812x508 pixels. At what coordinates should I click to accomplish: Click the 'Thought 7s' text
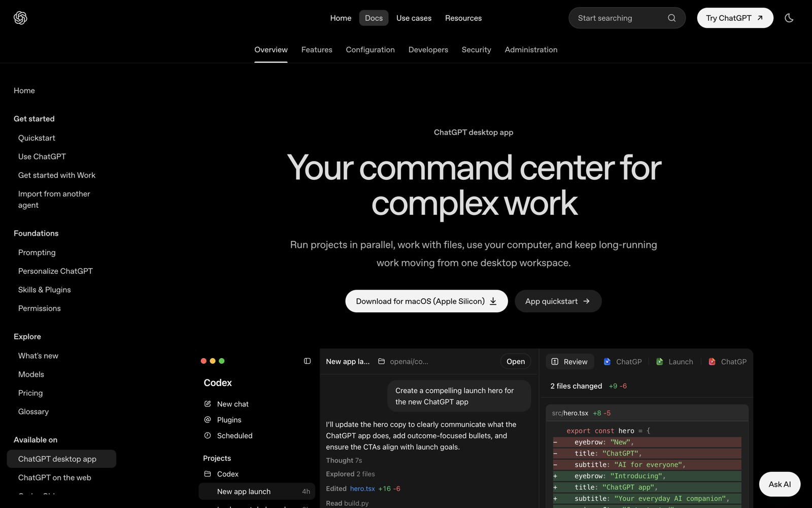[344, 460]
